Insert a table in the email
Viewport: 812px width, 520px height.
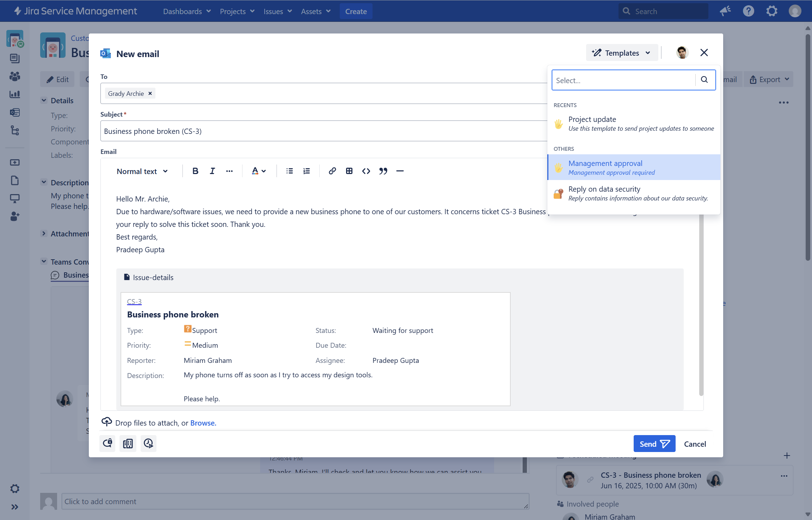[349, 171]
